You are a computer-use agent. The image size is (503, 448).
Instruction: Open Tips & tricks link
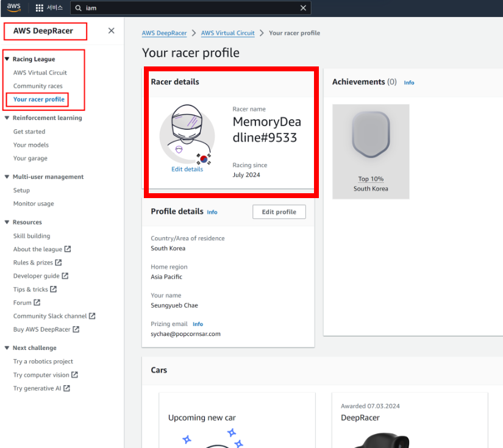[30, 290]
